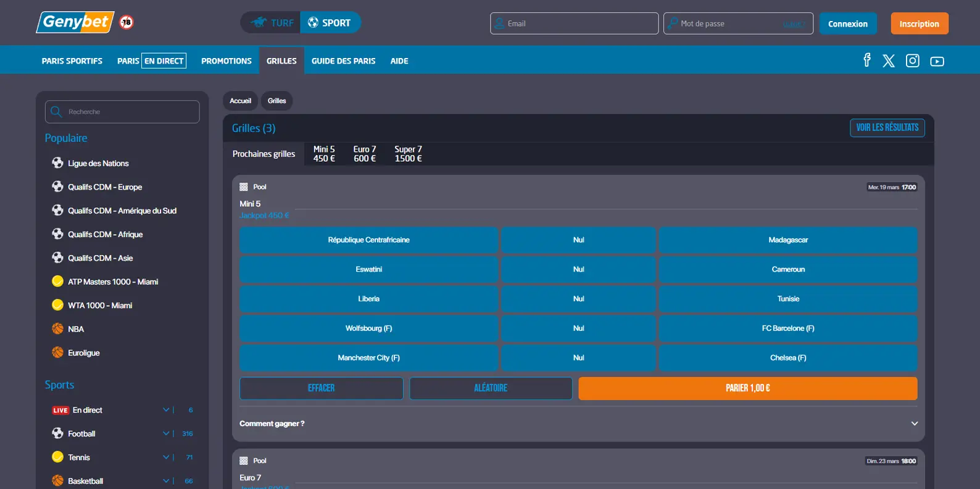This screenshot has height=489, width=980.
Task: Click the Inscription button
Action: pyautogui.click(x=920, y=23)
